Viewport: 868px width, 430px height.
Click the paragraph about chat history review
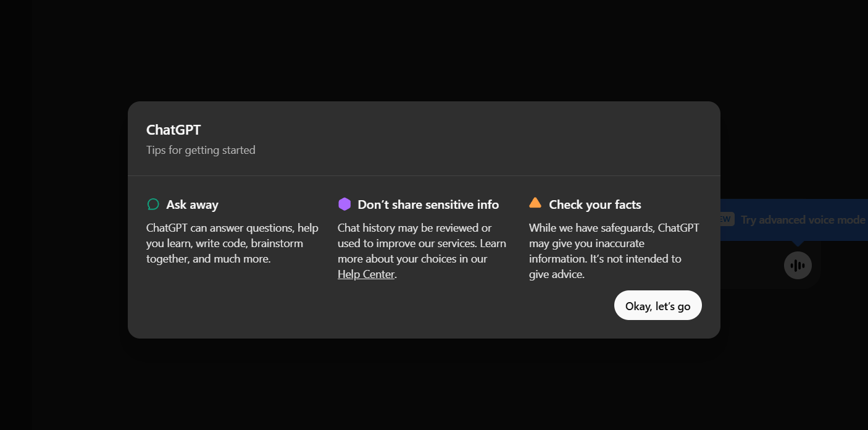(x=422, y=243)
